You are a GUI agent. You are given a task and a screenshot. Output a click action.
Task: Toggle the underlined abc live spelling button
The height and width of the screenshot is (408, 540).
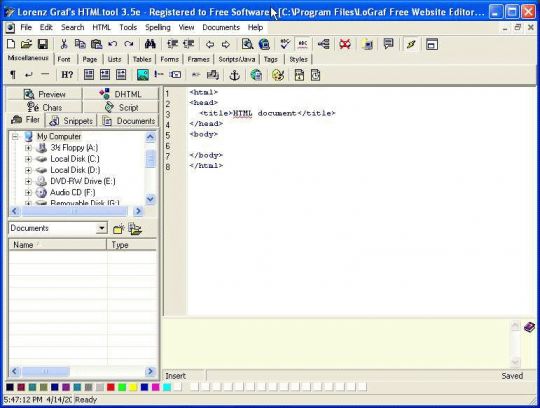pyautogui.click(x=303, y=44)
